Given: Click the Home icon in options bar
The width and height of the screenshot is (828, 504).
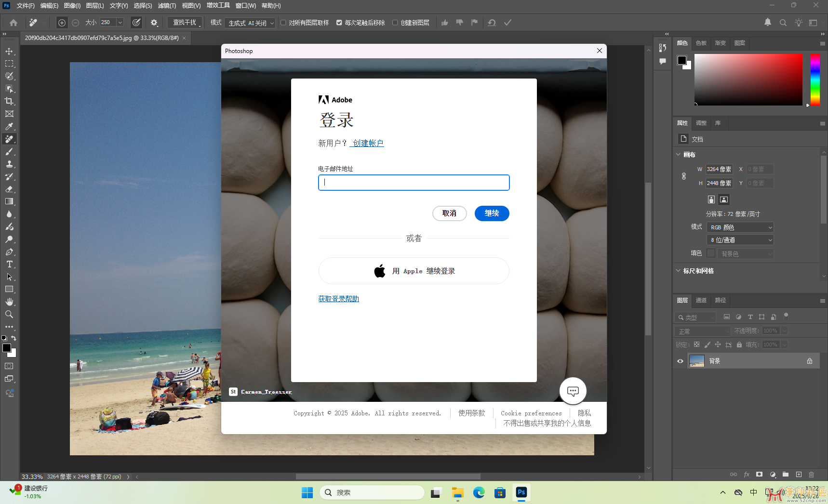Looking at the screenshot, I should tap(13, 23).
